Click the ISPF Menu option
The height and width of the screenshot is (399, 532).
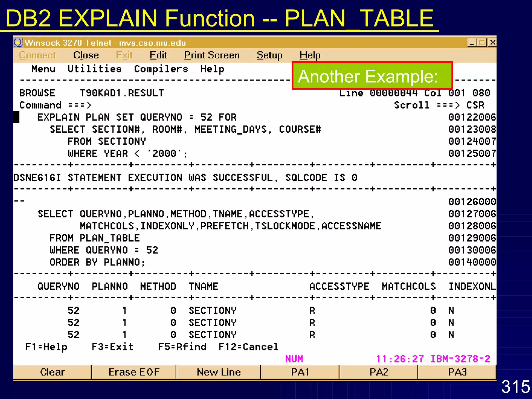[43, 69]
